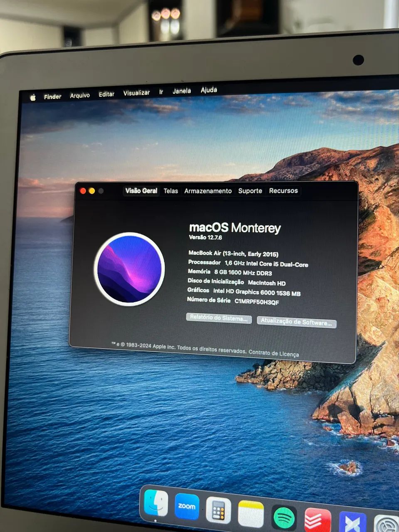The height and width of the screenshot is (532, 399).
Task: Select the Visão Geral tab
Action: [141, 191]
